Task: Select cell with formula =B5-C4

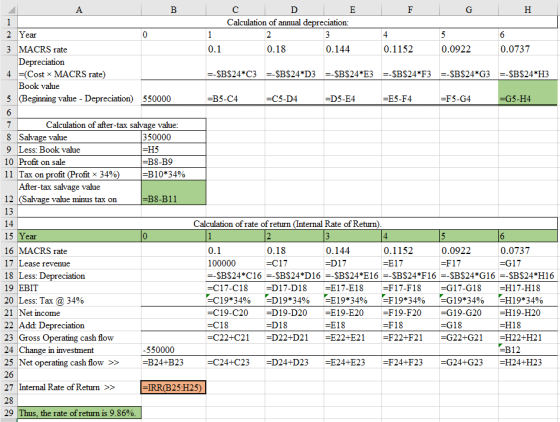Action: (236, 92)
